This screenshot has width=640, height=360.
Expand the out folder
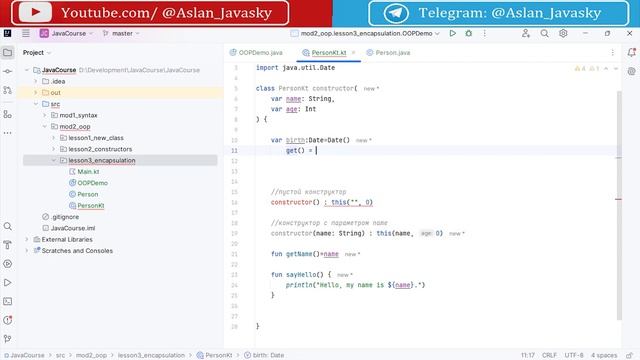point(36,93)
